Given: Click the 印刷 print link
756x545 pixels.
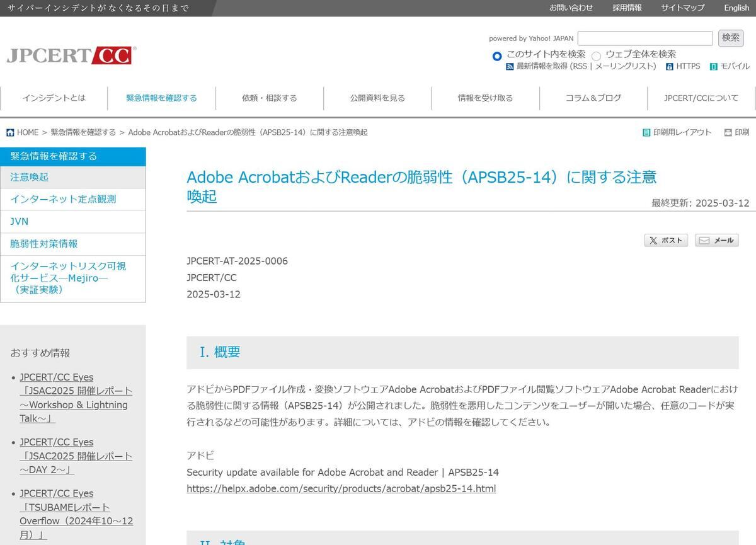Looking at the screenshot, I should [742, 132].
